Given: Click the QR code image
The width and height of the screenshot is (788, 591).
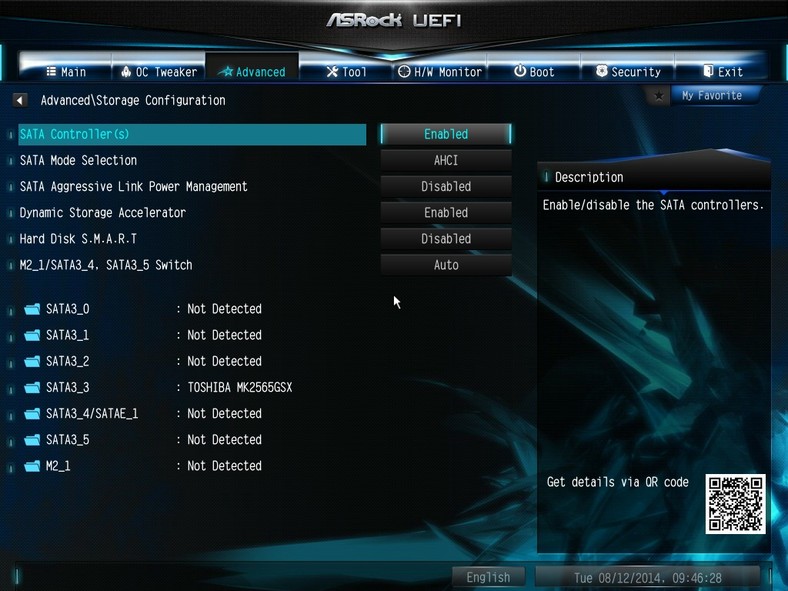Looking at the screenshot, I should [x=735, y=504].
